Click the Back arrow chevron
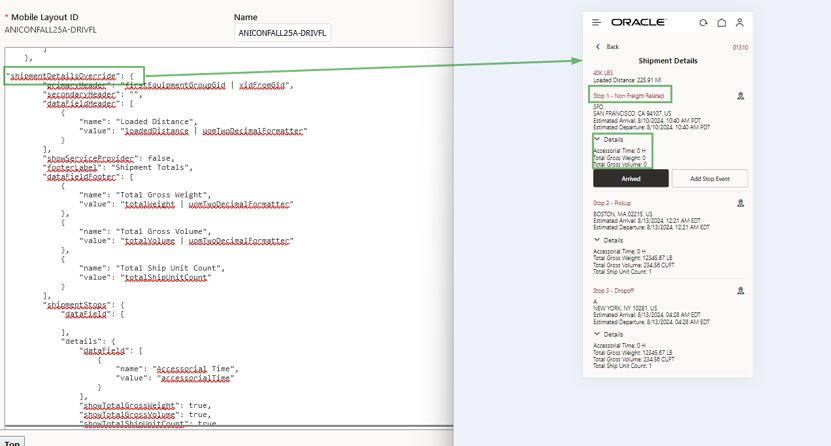The image size is (831, 446). [x=598, y=47]
